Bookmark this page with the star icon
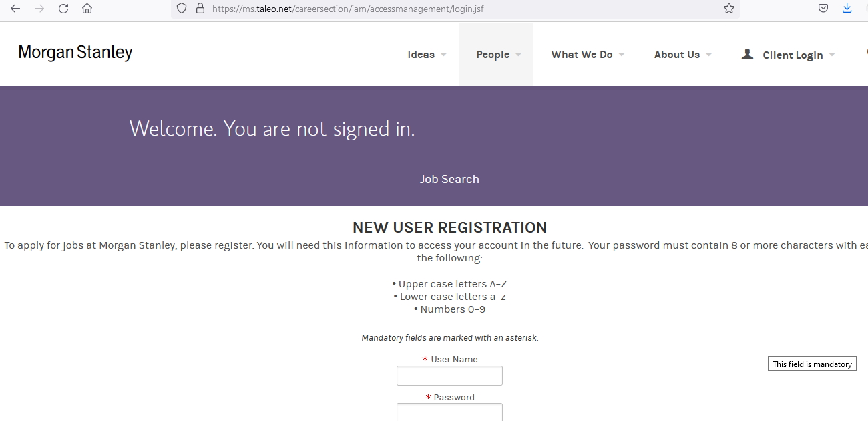Screen dimensions: 868x421 click(728, 9)
